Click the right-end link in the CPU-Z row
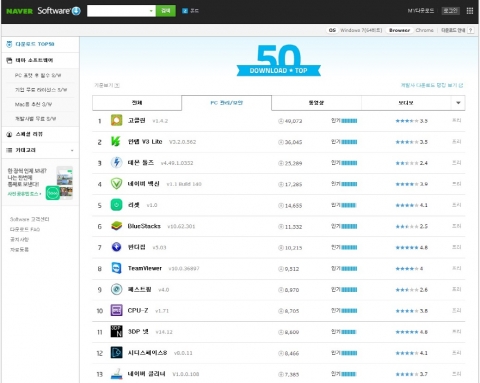Image resolution: width=480 pixels, height=383 pixels. tap(456, 310)
